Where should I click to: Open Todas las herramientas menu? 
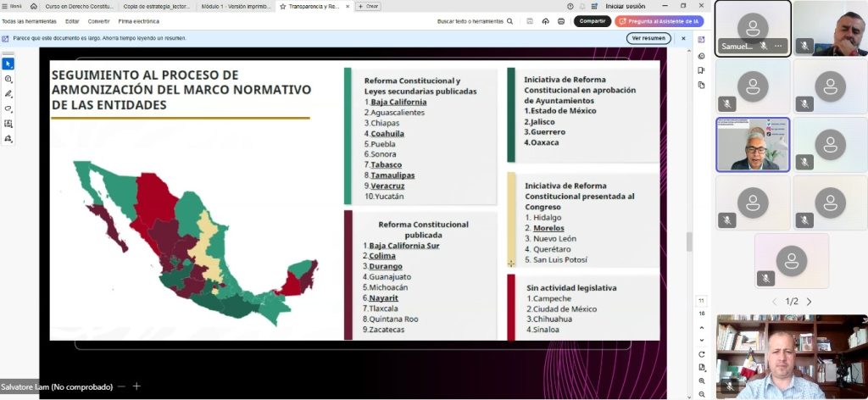(x=29, y=21)
